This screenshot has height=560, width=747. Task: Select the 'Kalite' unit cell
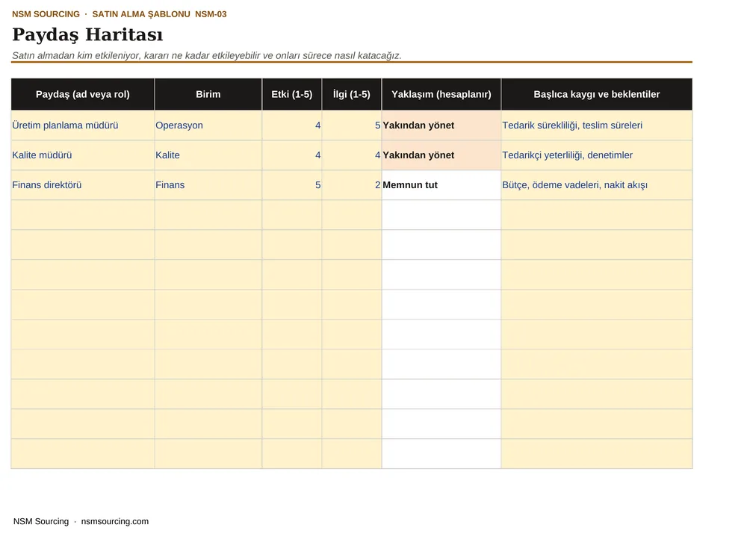click(208, 155)
